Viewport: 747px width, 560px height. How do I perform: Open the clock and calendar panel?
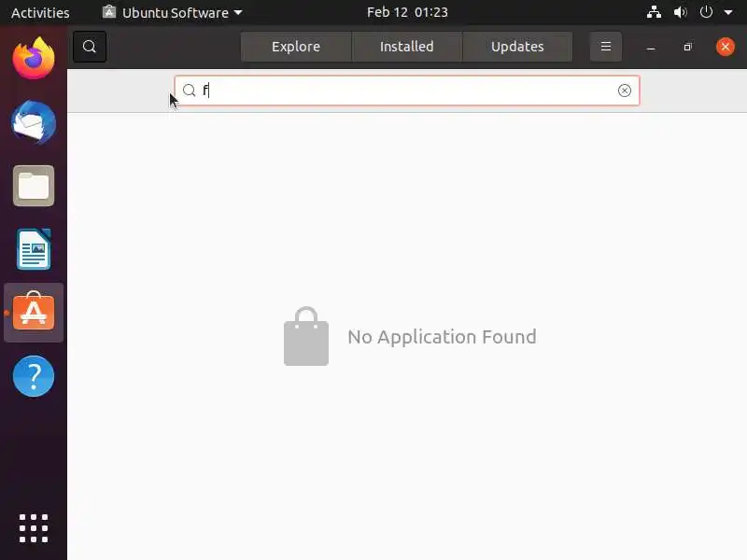[x=407, y=12]
